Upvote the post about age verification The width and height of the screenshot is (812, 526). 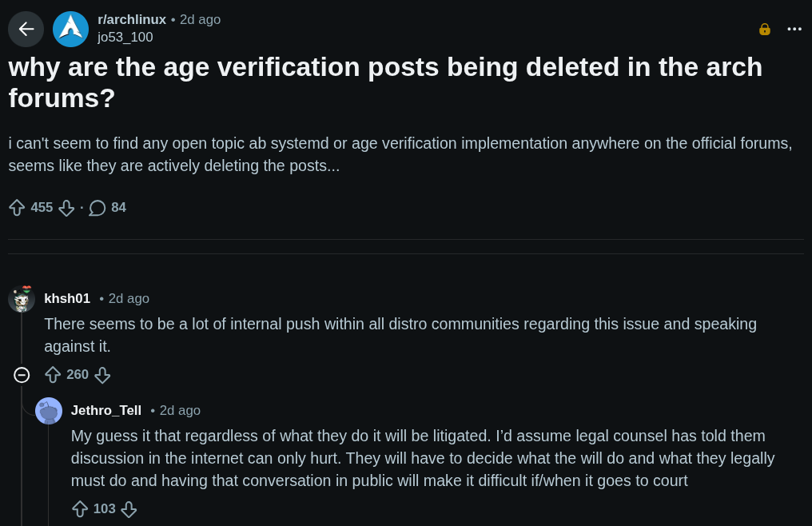17,207
